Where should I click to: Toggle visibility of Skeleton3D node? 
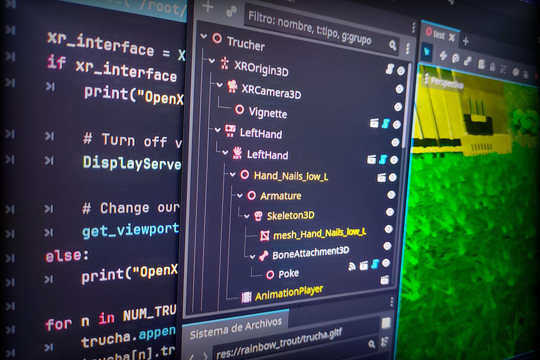click(390, 212)
